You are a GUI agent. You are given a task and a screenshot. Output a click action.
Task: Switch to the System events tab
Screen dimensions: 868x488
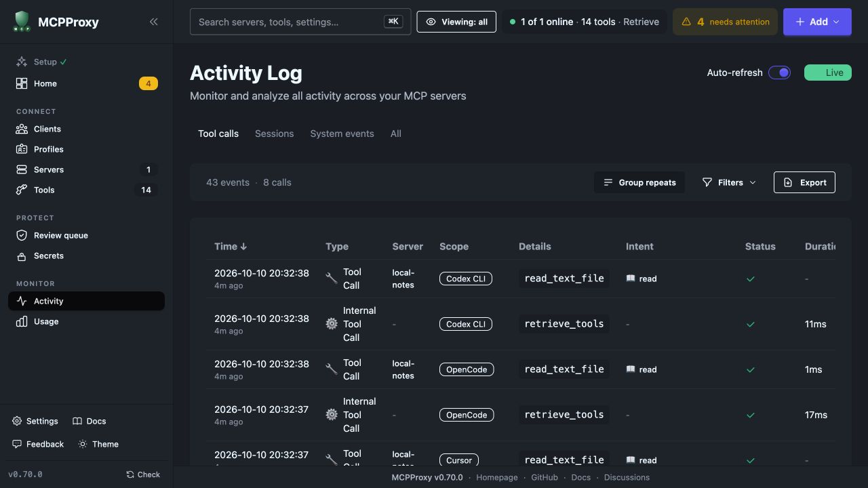(342, 134)
